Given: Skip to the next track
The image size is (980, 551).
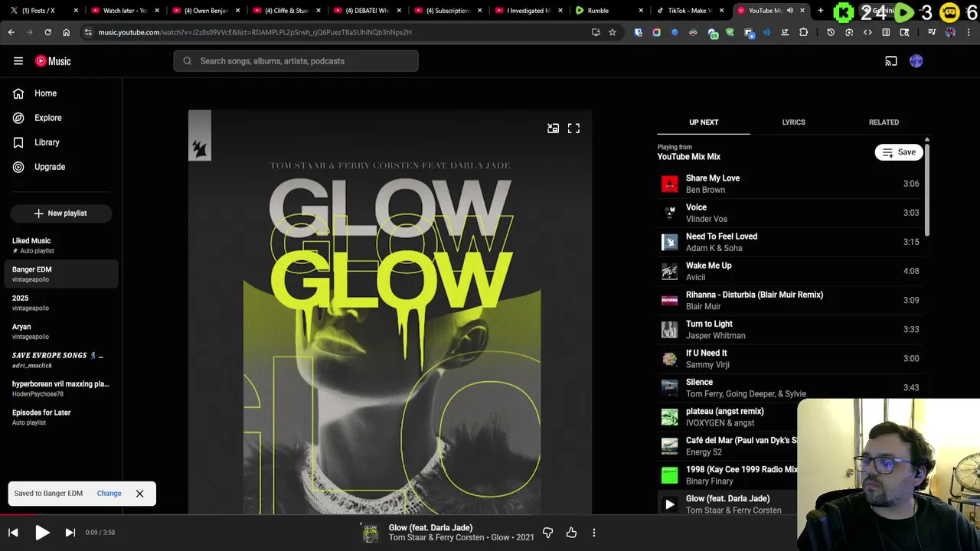Looking at the screenshot, I should (x=70, y=533).
